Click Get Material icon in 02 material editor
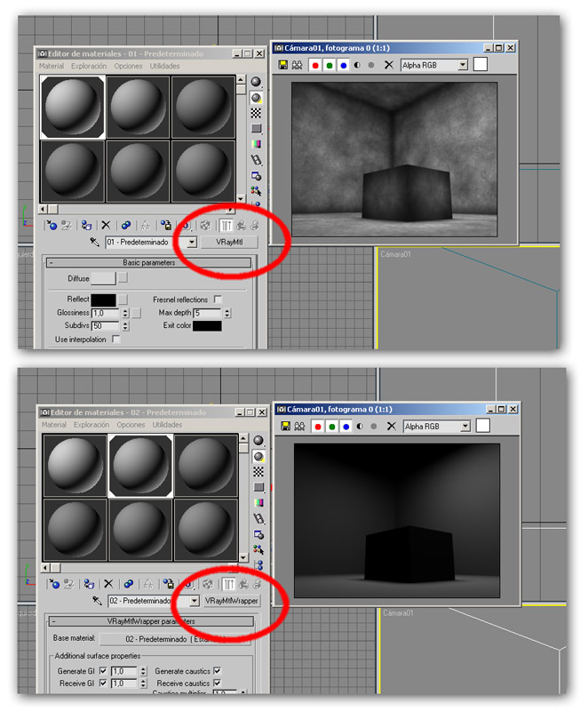 point(54,584)
